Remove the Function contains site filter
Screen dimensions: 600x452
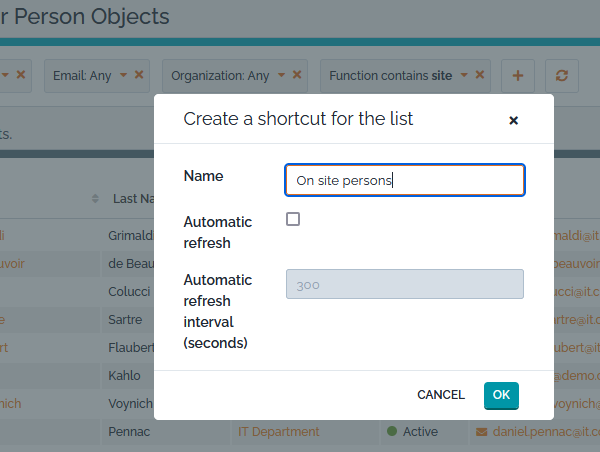(480, 75)
